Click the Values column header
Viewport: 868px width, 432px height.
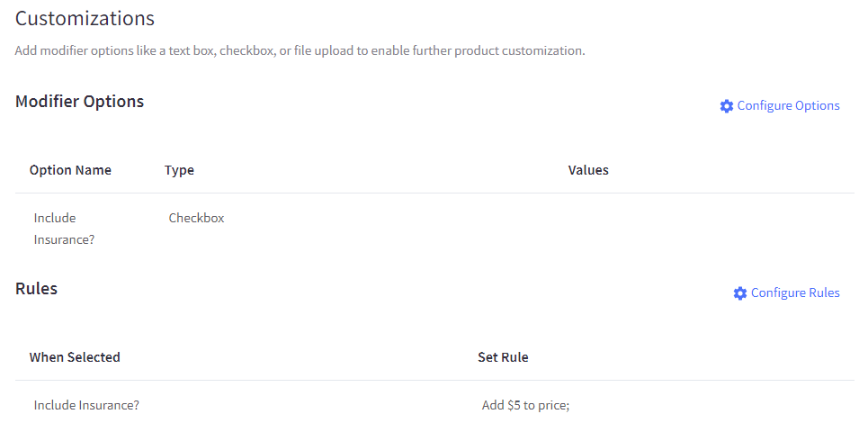(588, 170)
